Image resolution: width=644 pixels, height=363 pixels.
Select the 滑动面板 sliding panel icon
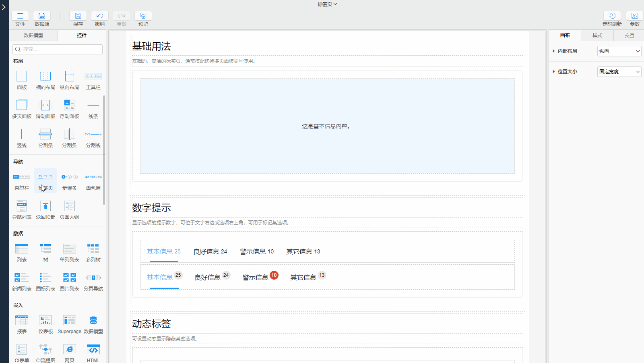tap(45, 106)
